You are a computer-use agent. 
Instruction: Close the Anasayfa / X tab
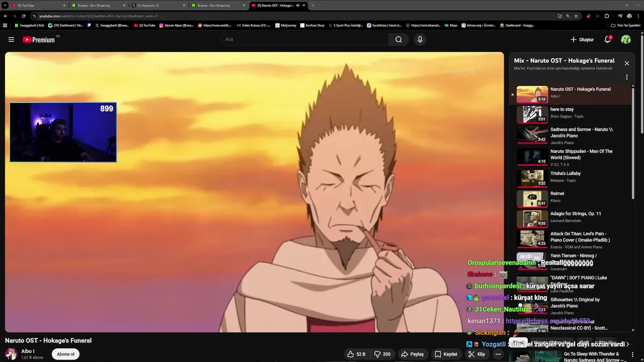coord(184,5)
